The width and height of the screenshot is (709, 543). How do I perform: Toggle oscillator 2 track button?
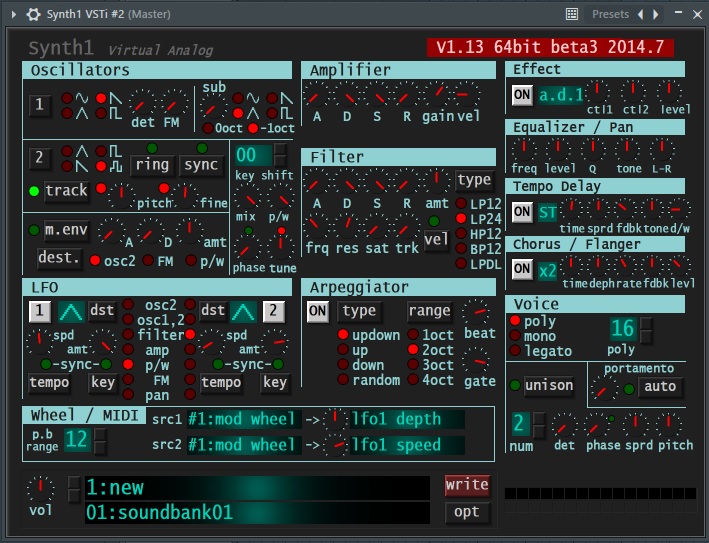coord(66,191)
